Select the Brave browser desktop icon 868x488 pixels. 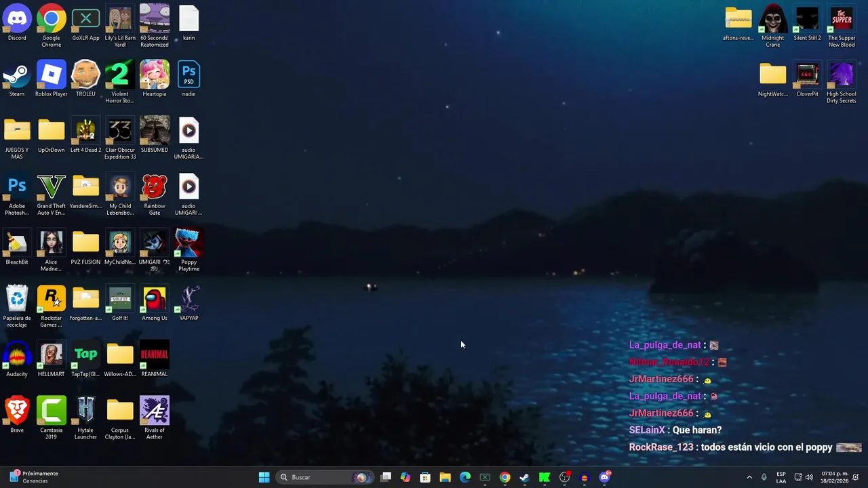point(17,415)
